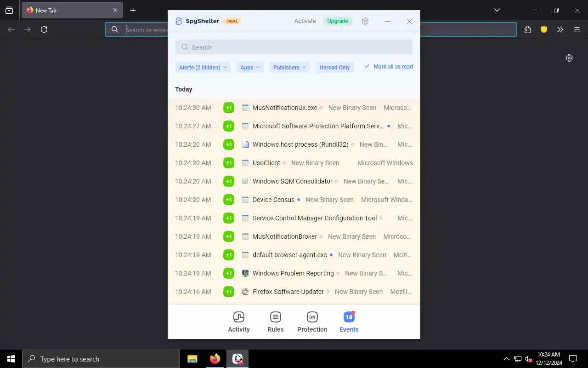Toggle the Unread Only filter
588x368 pixels.
[335, 67]
